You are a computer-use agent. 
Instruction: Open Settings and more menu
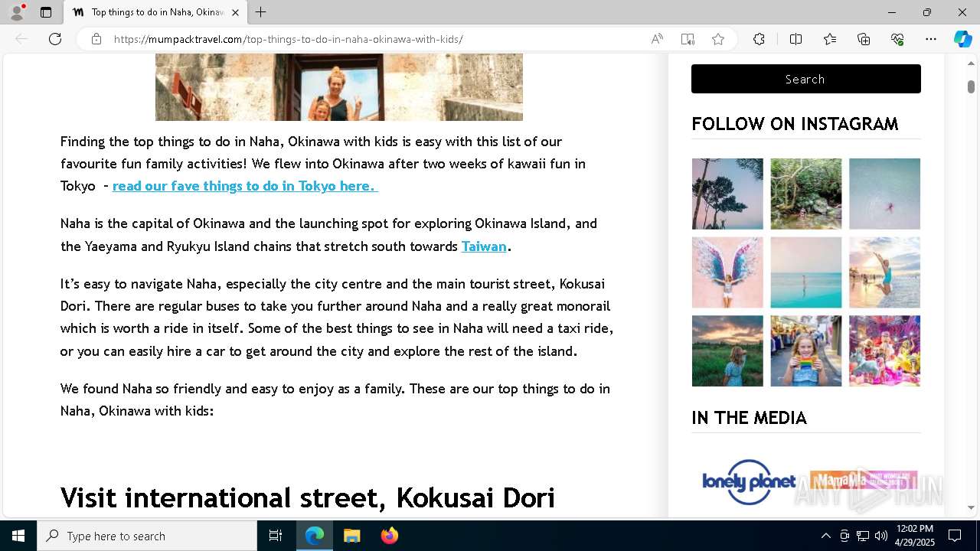pos(931,39)
